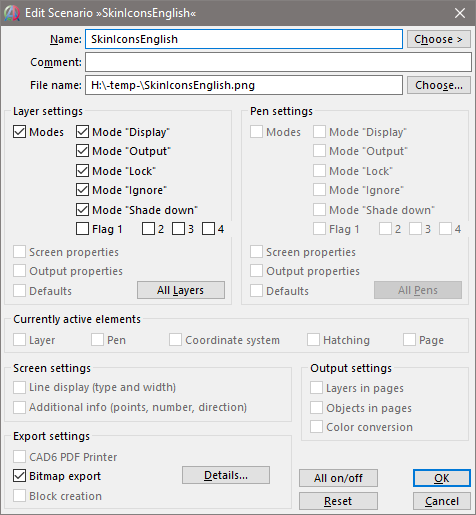
Task: Close the Edit Scenario dialog
Action: (460, 13)
